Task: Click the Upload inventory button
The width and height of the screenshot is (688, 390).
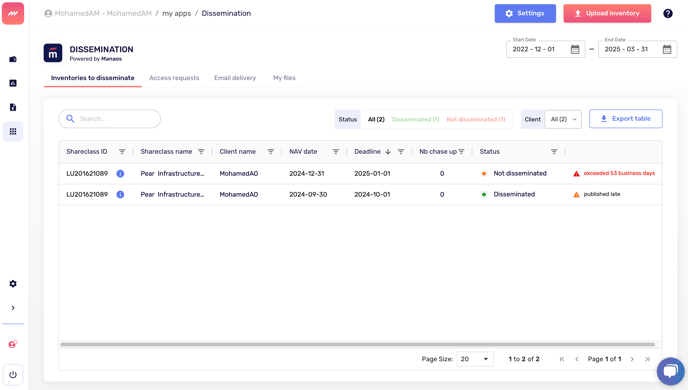Action: point(607,14)
